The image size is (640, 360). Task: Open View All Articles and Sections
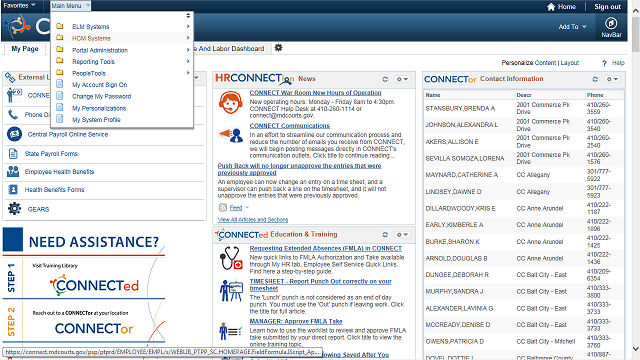[x=253, y=220]
